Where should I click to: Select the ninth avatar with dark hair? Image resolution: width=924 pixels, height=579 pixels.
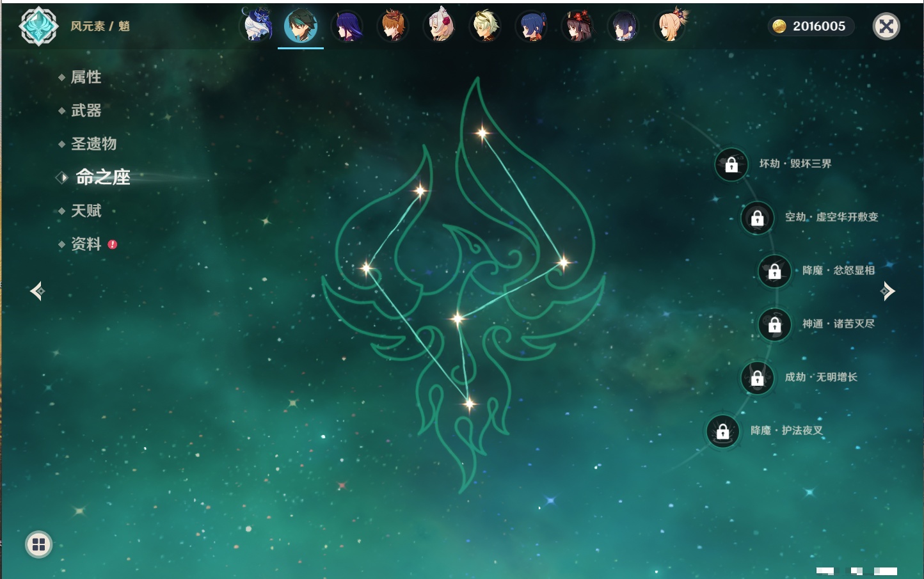coord(624,26)
